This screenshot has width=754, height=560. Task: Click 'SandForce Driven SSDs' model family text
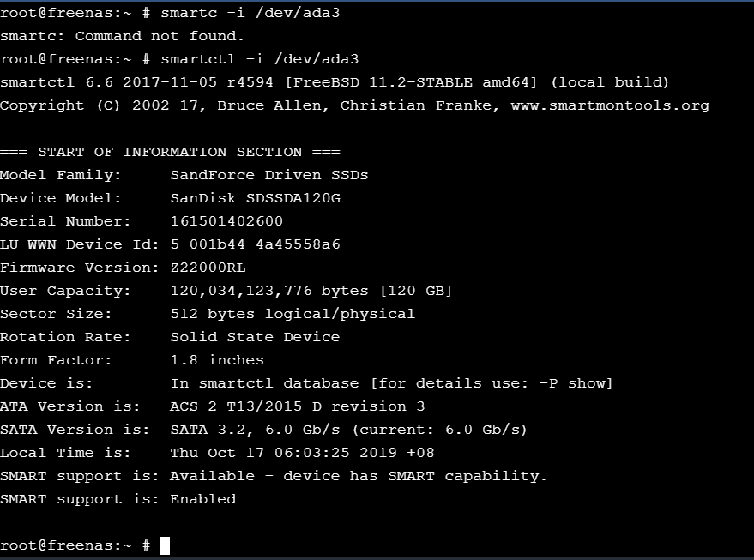click(269, 175)
